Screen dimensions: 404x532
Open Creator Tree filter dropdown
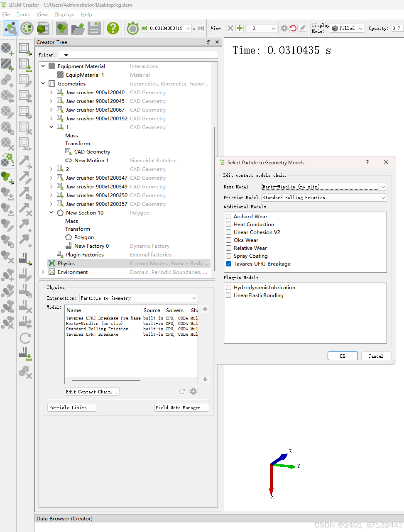(66, 55)
